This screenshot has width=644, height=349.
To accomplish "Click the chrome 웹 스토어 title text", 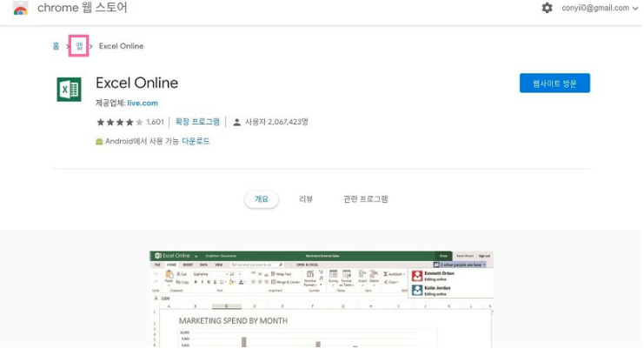I will point(83,8).
